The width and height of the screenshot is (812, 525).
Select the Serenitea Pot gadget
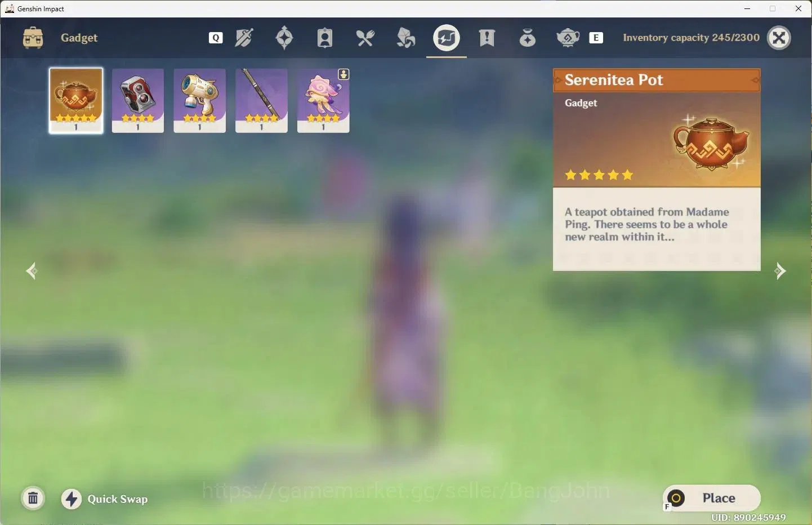[76, 100]
